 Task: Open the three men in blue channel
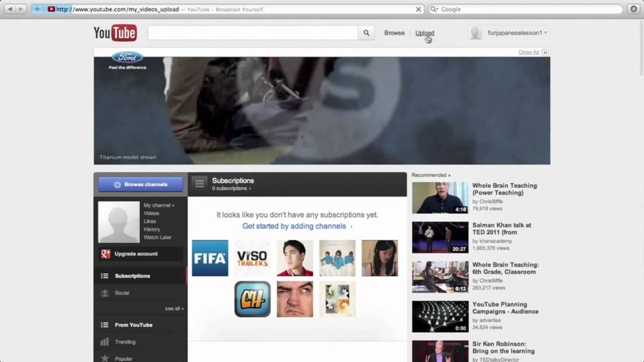[x=337, y=258]
